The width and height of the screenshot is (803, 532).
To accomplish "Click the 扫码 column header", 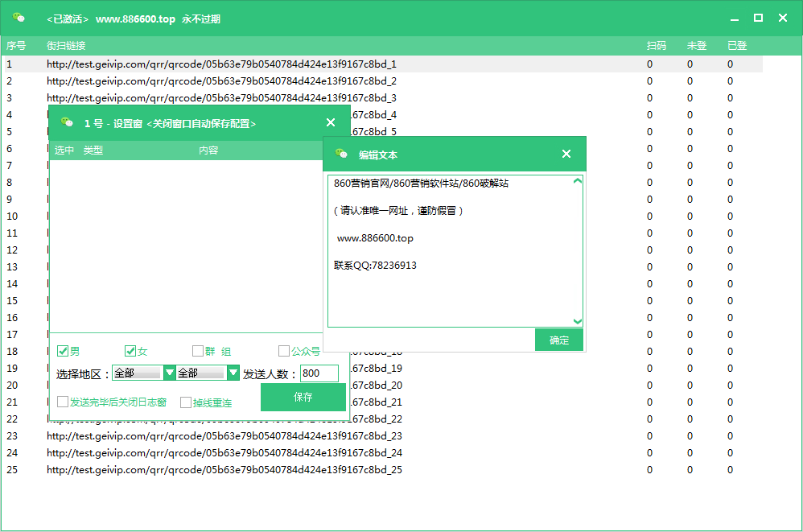I will point(657,46).
